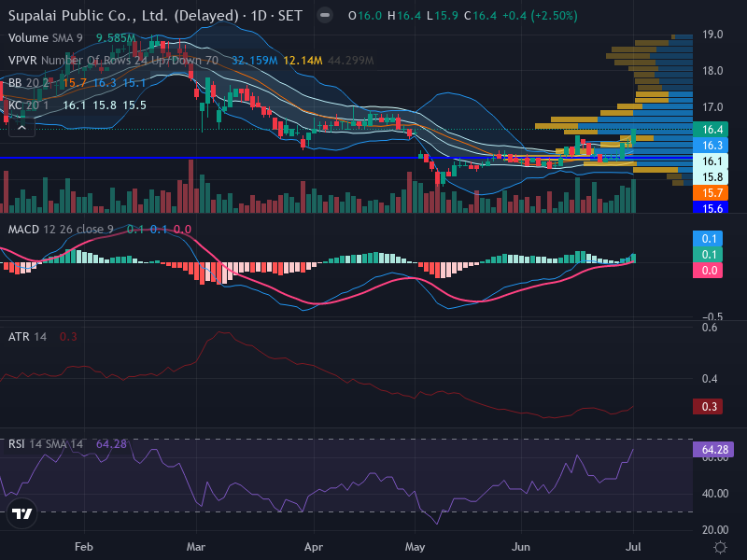Click the -0.5 MACD scale value
Viewport: 747px width, 560px height.
pyautogui.click(x=712, y=316)
